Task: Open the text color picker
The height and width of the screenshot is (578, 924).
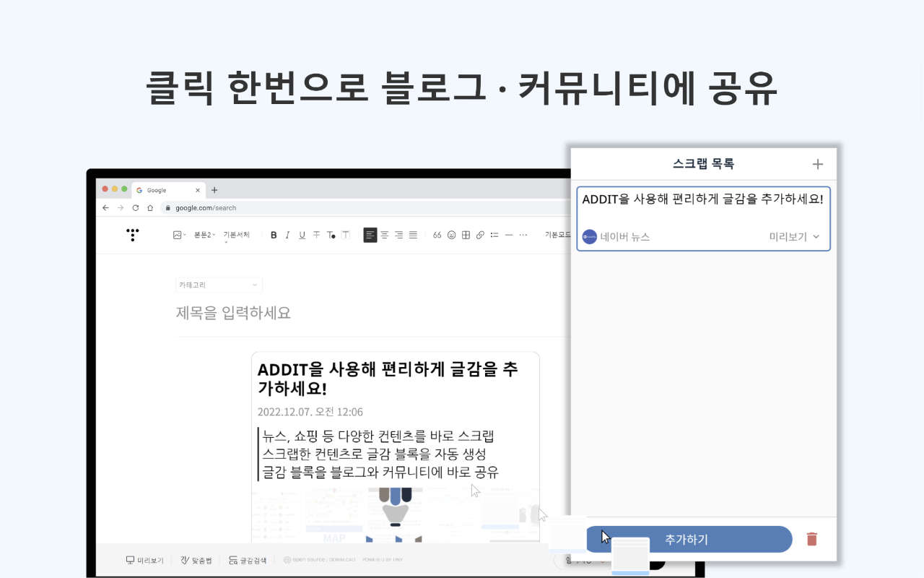Action: pyautogui.click(x=331, y=235)
